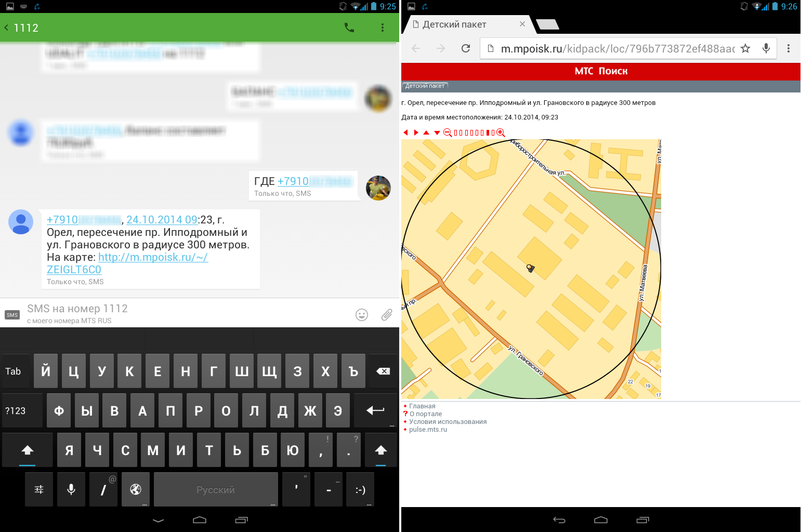The height and width of the screenshot is (532, 801).
Task: Bookmark page with the star icon
Action: 745,48
